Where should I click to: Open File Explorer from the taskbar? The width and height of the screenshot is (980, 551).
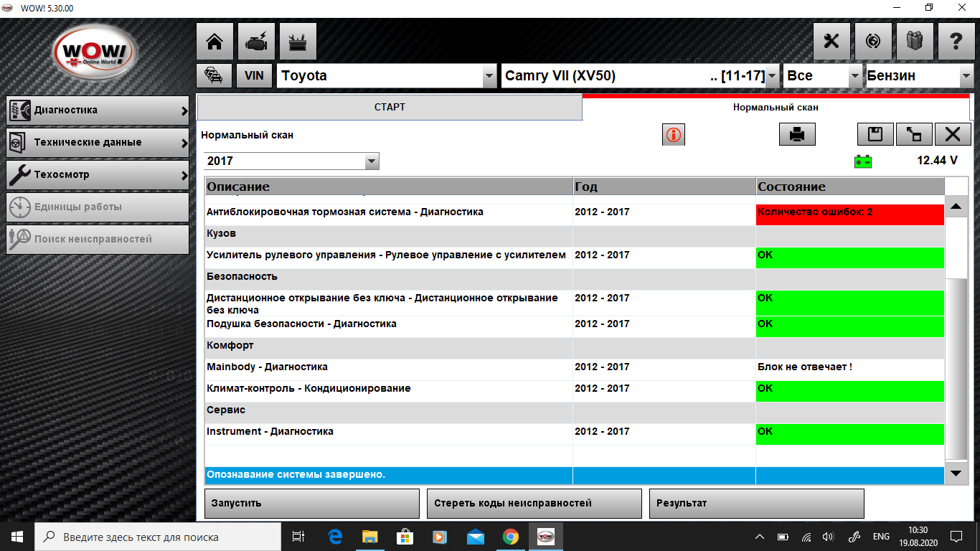click(x=369, y=537)
